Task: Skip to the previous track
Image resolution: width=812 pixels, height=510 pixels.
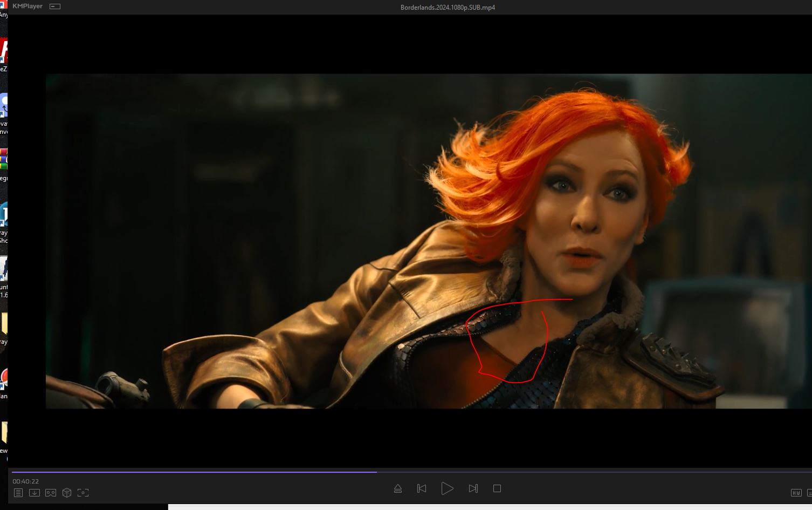Action: pyautogui.click(x=422, y=488)
